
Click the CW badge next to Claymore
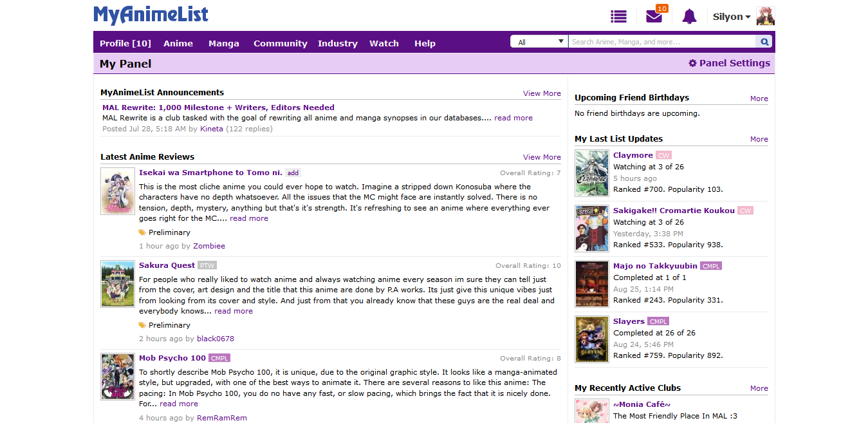point(663,155)
